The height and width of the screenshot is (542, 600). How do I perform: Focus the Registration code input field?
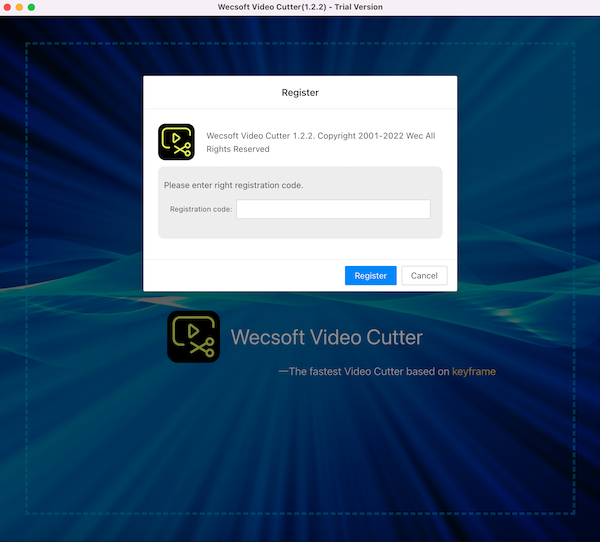pyautogui.click(x=333, y=209)
